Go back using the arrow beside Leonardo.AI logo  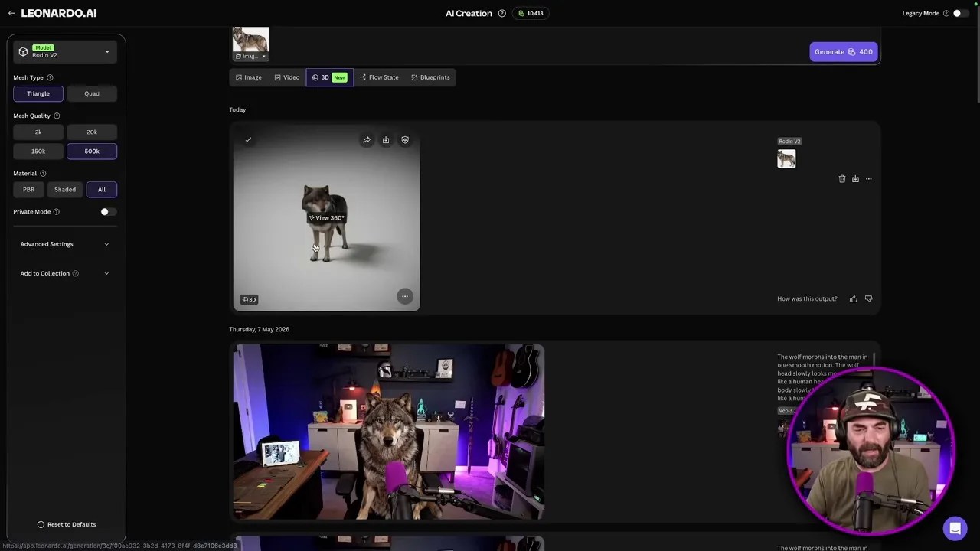point(11,13)
